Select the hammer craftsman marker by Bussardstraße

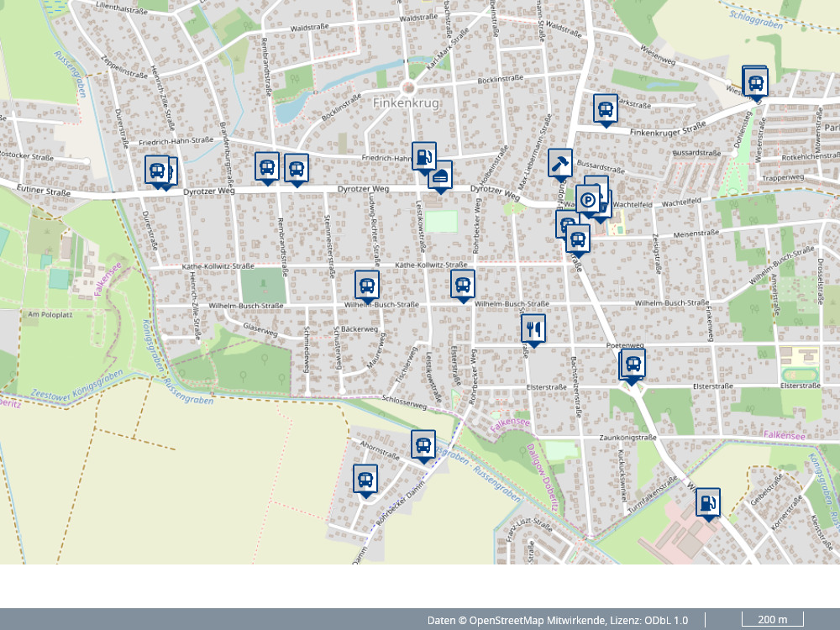pos(559,163)
